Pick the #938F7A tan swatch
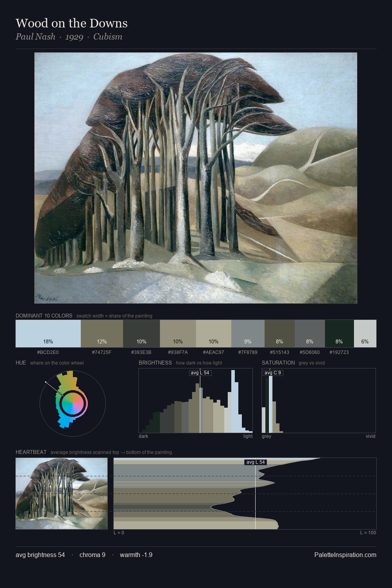This screenshot has height=588, width=392. [178, 334]
